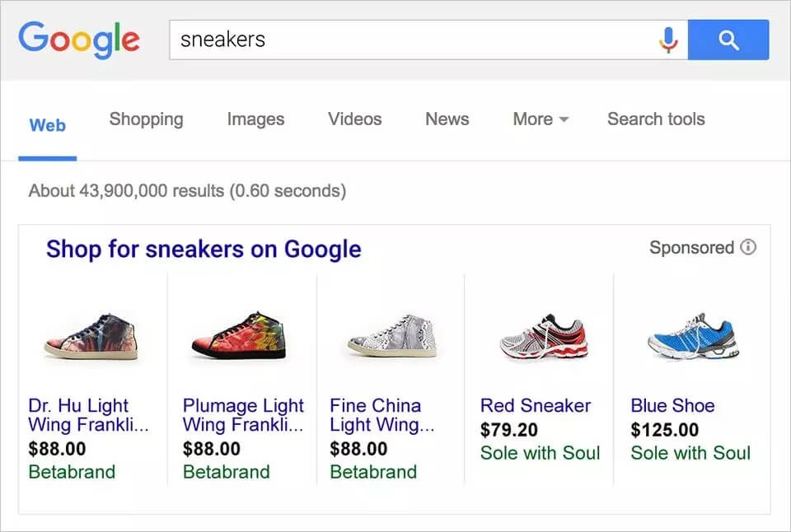Click the Google logo
This screenshot has width=791, height=532.
click(x=79, y=40)
